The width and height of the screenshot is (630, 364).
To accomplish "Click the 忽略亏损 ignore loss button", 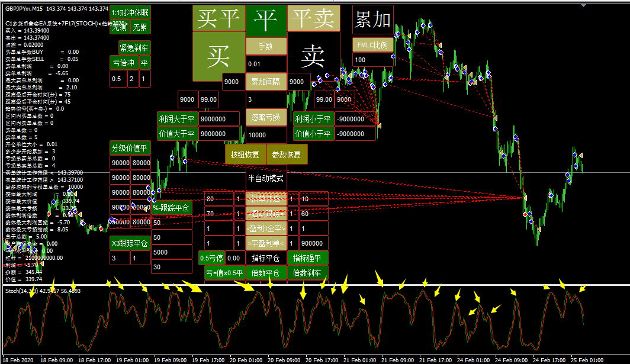I will coord(266,117).
